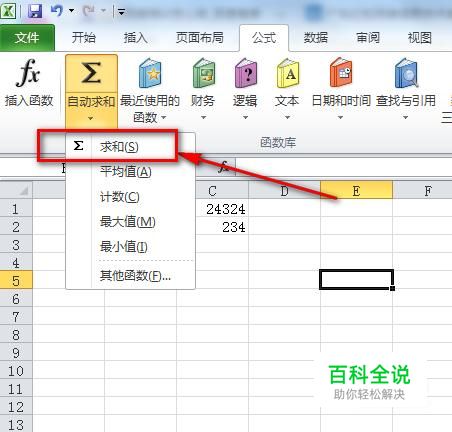Select the row 3 header
This screenshot has height=432, width=452.
coord(16,245)
